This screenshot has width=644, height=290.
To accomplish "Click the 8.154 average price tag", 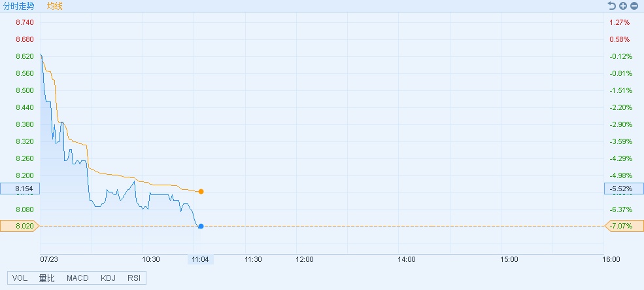I will 19,189.
